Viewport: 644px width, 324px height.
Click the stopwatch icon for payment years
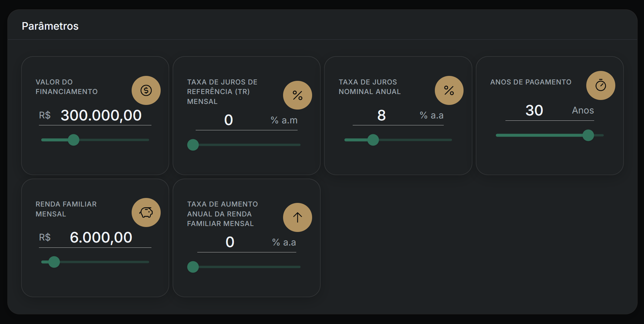[600, 85]
